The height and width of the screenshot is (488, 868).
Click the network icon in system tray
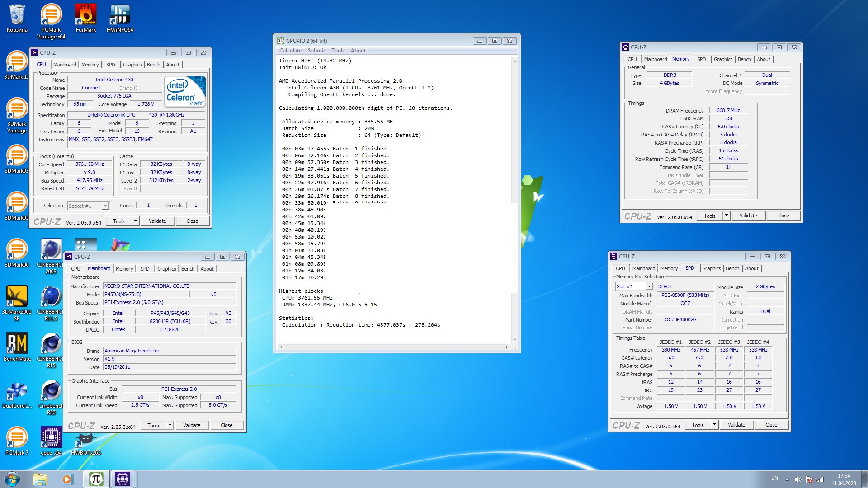point(820,479)
